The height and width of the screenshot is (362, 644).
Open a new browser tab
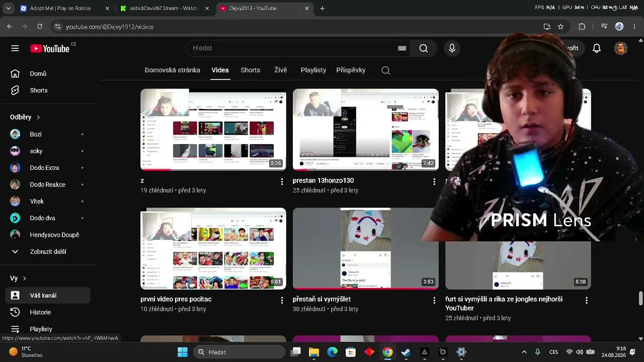pos(323,9)
